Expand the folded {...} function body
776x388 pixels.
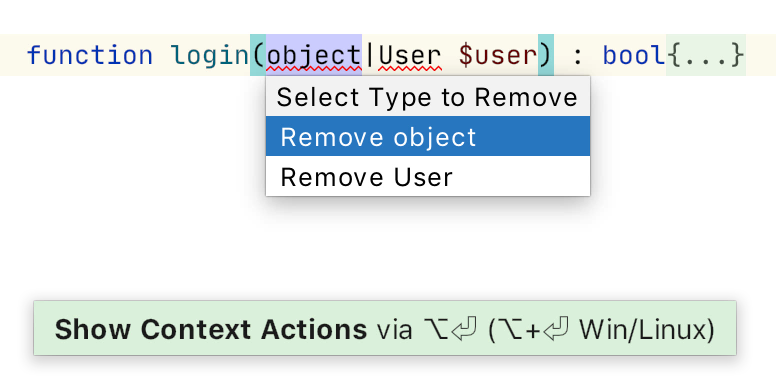click(x=705, y=55)
